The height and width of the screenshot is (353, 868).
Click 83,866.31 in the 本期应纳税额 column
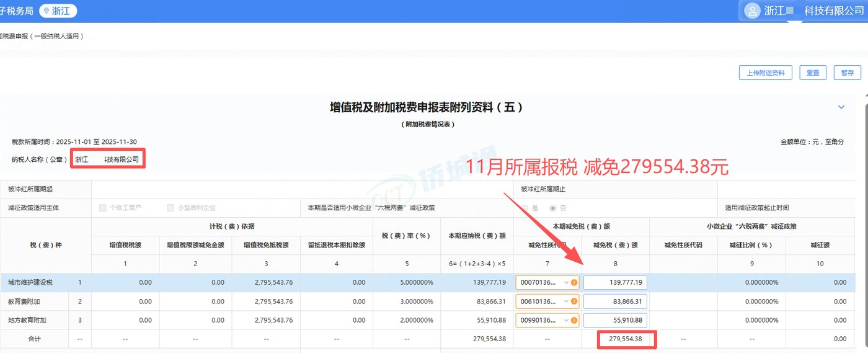tap(490, 302)
